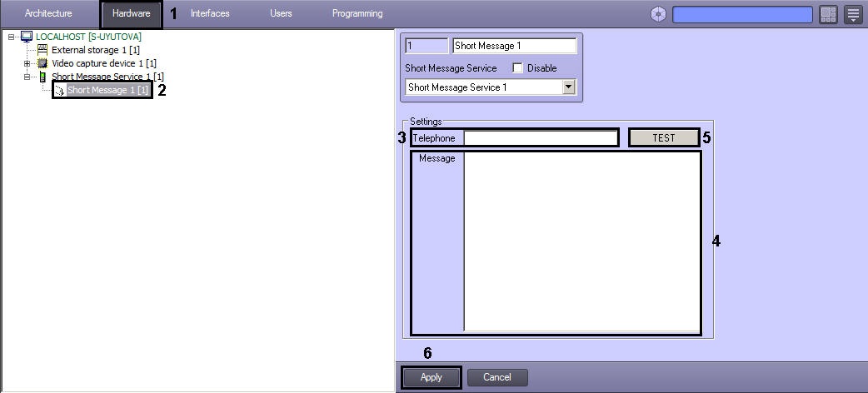The width and height of the screenshot is (868, 393).
Task: Toggle the Disable checkbox
Action: 517,68
